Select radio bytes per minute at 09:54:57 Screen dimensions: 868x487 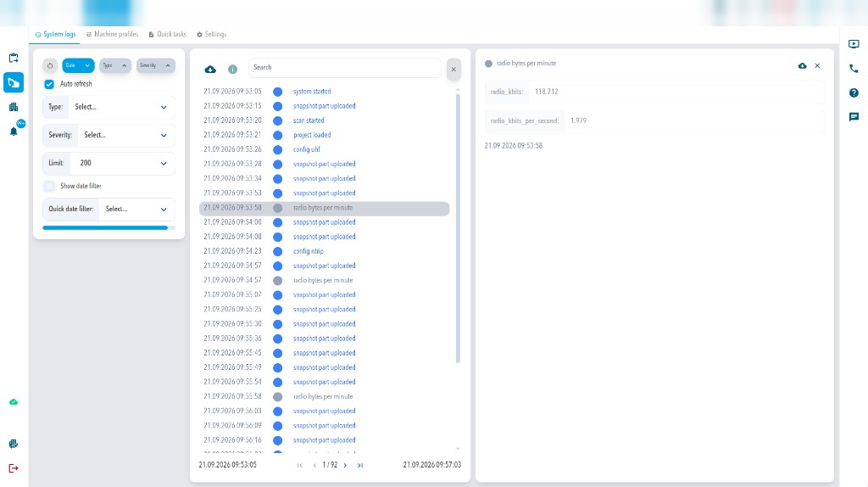[x=325, y=280]
